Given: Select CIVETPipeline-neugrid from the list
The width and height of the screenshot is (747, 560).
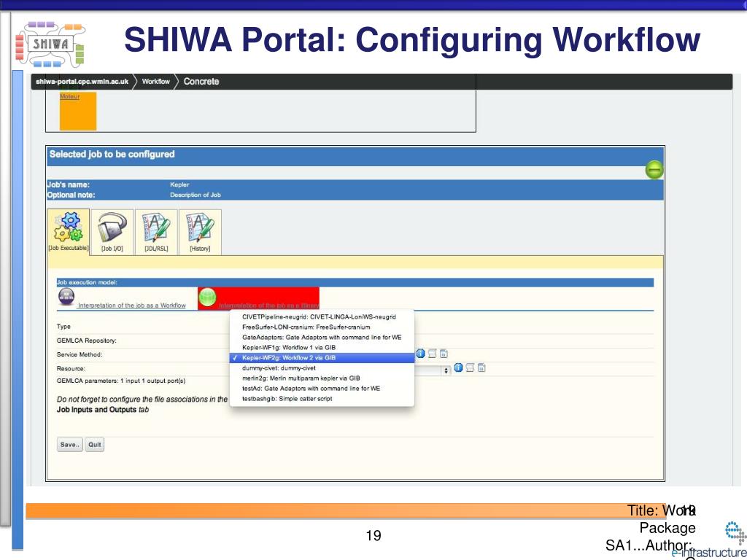Looking at the screenshot, I should pyautogui.click(x=322, y=316).
